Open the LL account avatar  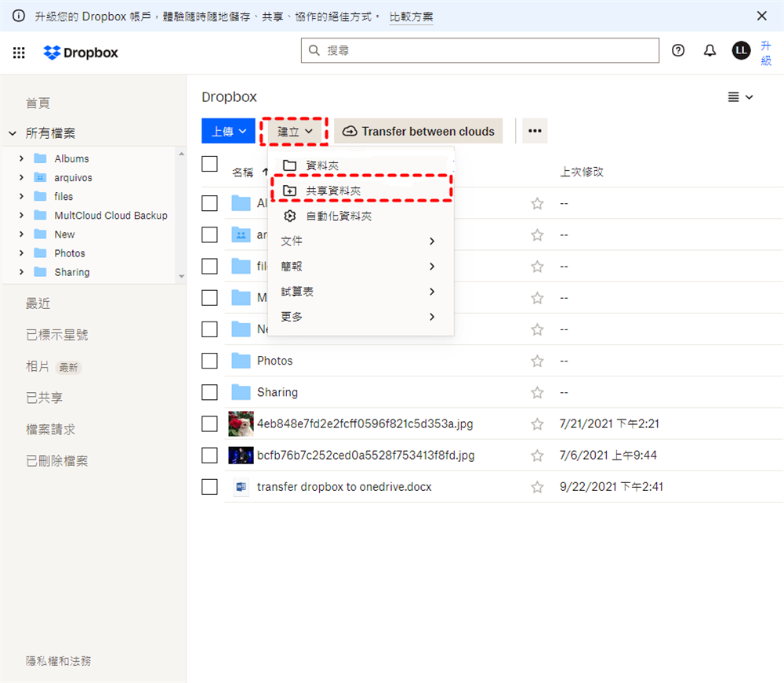point(741,50)
